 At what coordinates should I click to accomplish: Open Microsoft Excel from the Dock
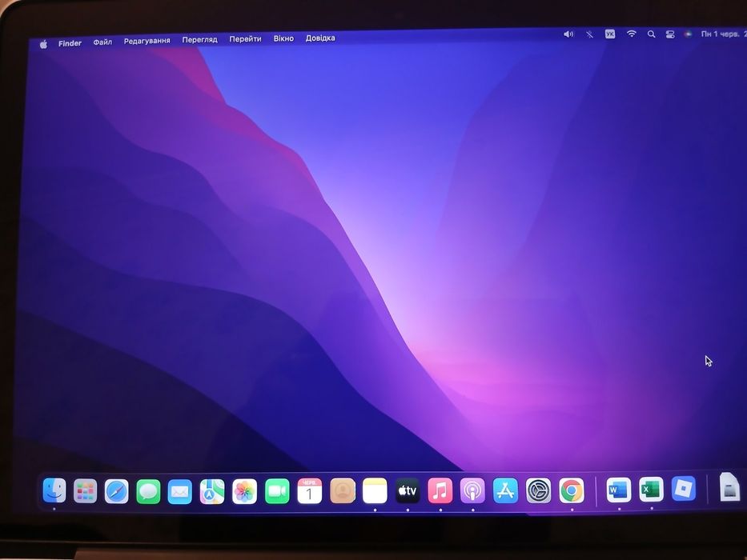(x=651, y=489)
